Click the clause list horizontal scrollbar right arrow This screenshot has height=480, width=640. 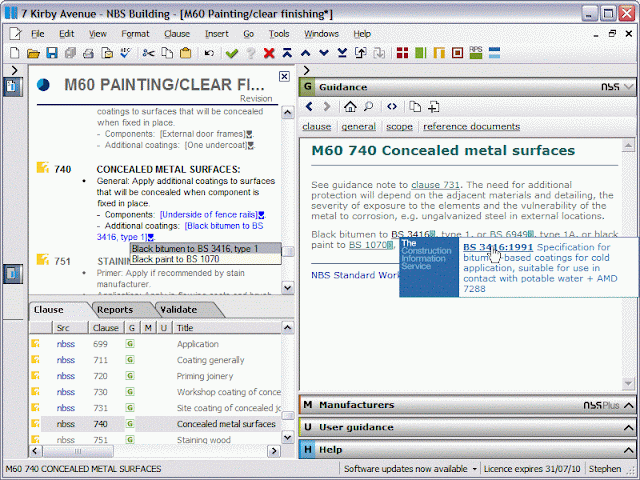(274, 451)
